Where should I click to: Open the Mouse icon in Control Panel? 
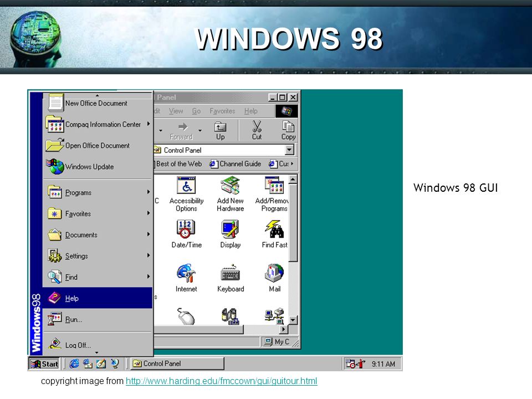coord(186,316)
